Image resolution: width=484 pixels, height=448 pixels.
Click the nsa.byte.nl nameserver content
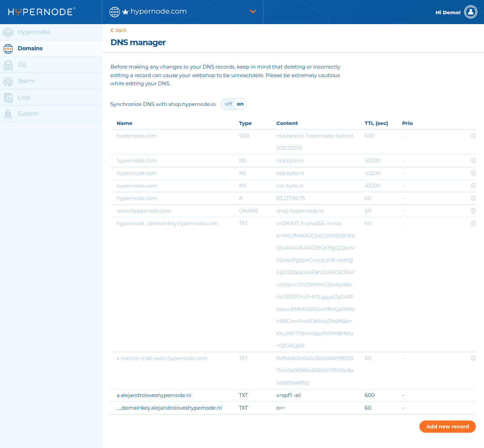290,161
